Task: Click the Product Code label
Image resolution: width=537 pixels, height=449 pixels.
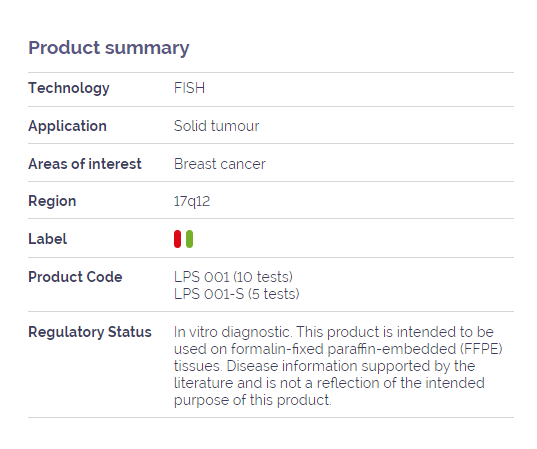Action: [75, 277]
